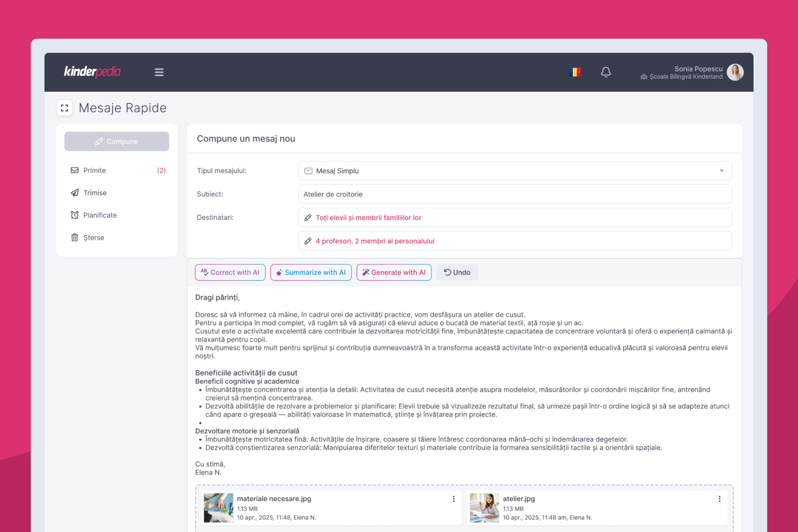Edit student recipients pencil icon
Viewport: 798px width, 532px height.
(x=308, y=218)
